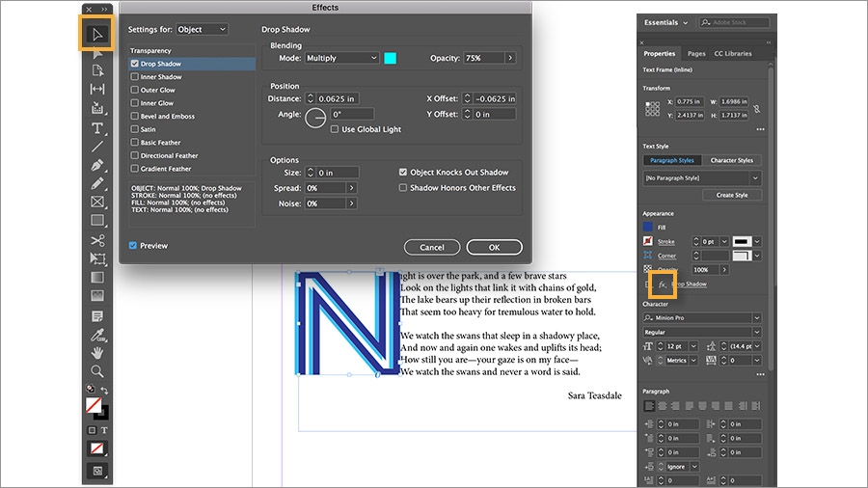Screen dimensions: 868x488
Task: Click the Distance input field
Action: point(338,98)
